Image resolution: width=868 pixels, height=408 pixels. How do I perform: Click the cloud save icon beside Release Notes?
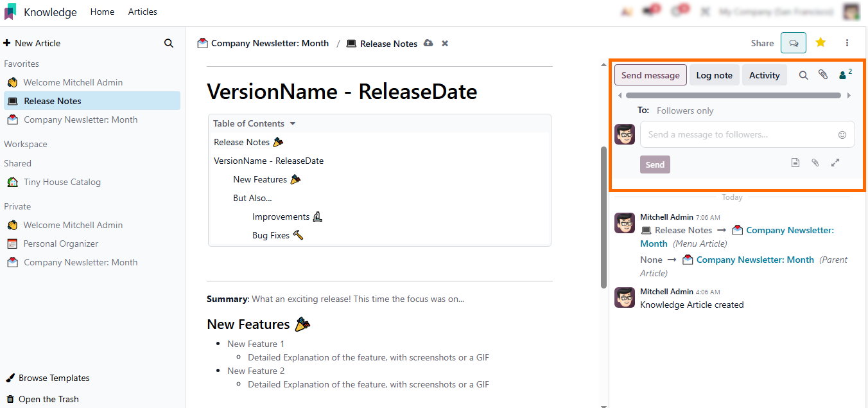point(428,44)
